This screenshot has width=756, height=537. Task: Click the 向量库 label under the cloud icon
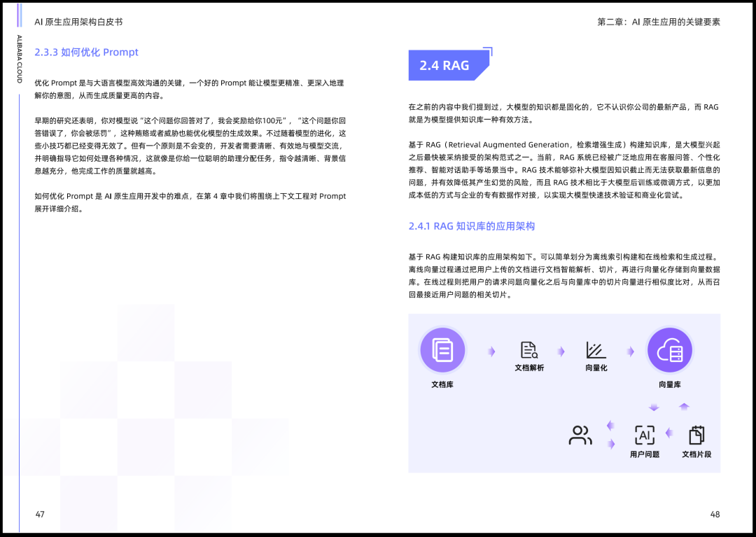pyautogui.click(x=670, y=384)
